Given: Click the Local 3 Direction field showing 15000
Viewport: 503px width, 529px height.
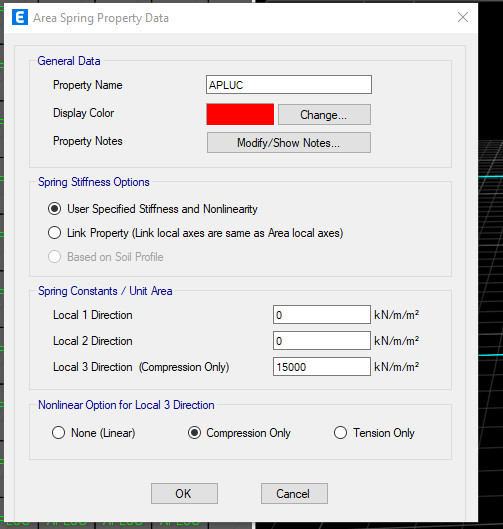Looking at the screenshot, I should tap(322, 367).
